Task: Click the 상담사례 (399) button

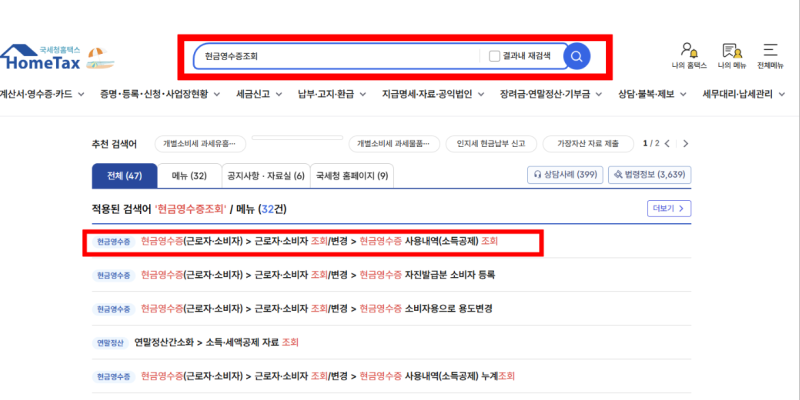Action: point(565,174)
